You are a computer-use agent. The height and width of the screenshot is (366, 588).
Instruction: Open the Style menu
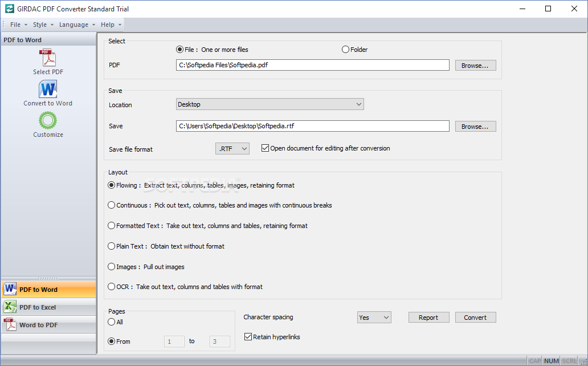43,25
